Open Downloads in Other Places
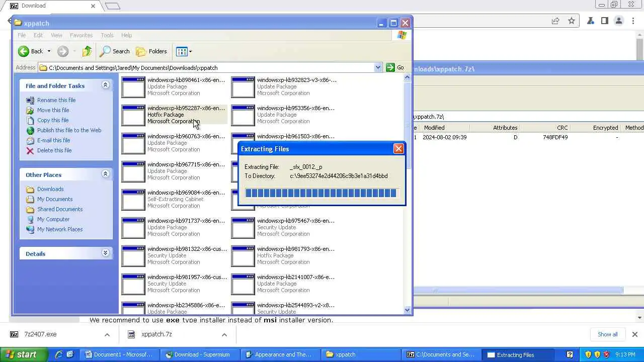Screen dimensions: 644x362 coord(50,189)
